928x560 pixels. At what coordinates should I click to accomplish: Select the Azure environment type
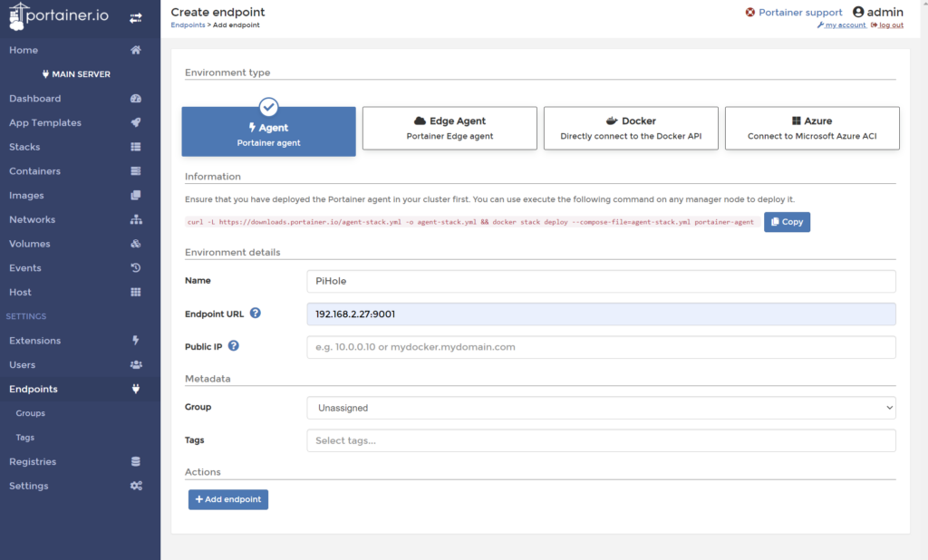[x=812, y=128]
